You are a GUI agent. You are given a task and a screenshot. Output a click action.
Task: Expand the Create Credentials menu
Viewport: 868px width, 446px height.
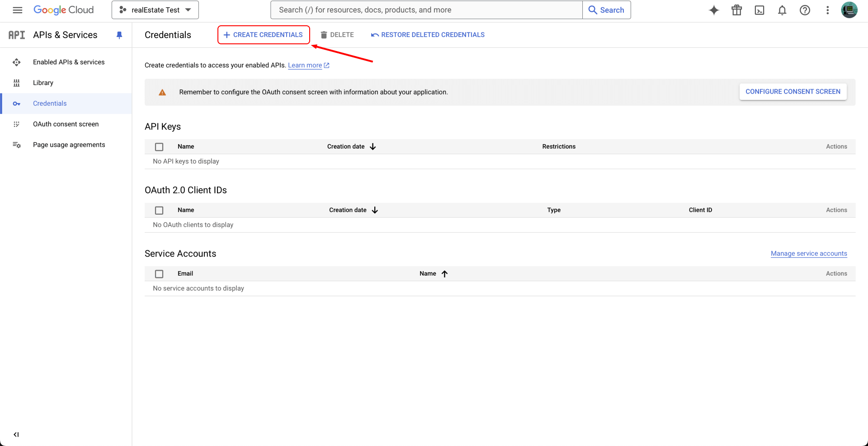264,35
